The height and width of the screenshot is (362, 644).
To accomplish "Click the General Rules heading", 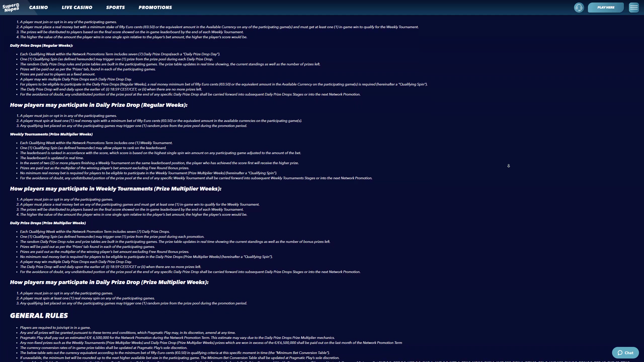I will [x=39, y=315].
